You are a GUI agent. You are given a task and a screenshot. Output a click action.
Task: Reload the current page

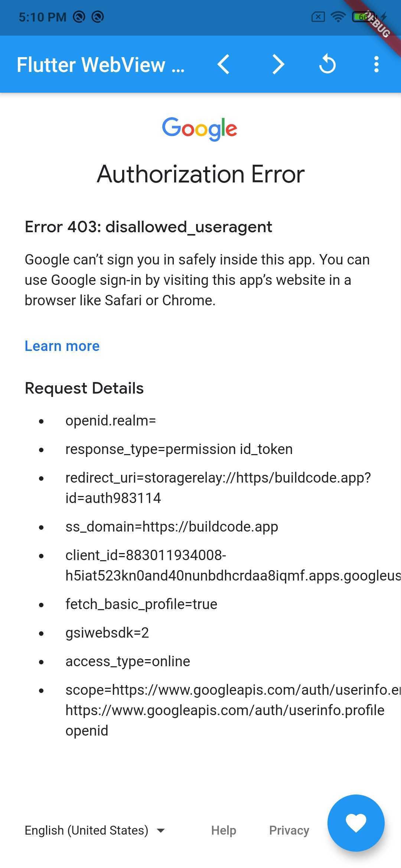pyautogui.click(x=327, y=64)
